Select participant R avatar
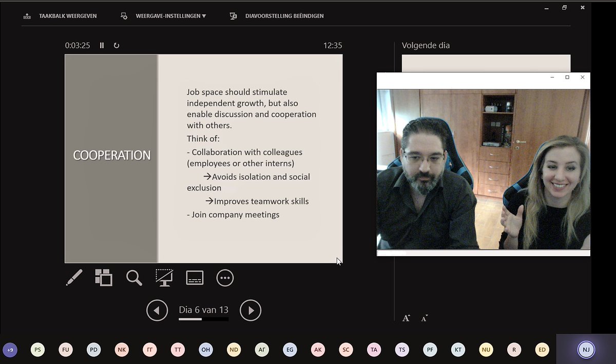This screenshot has width=616, height=364. click(514, 350)
